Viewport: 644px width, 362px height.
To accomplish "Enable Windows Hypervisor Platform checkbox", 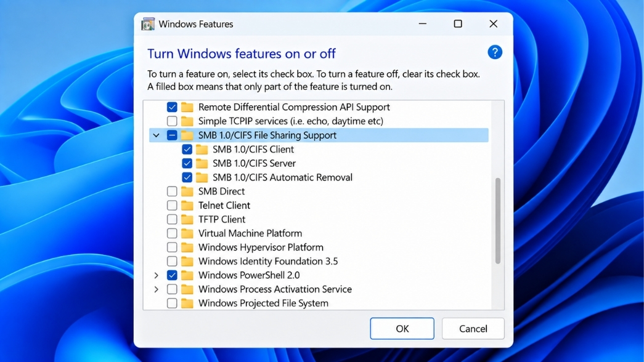I will (x=172, y=247).
